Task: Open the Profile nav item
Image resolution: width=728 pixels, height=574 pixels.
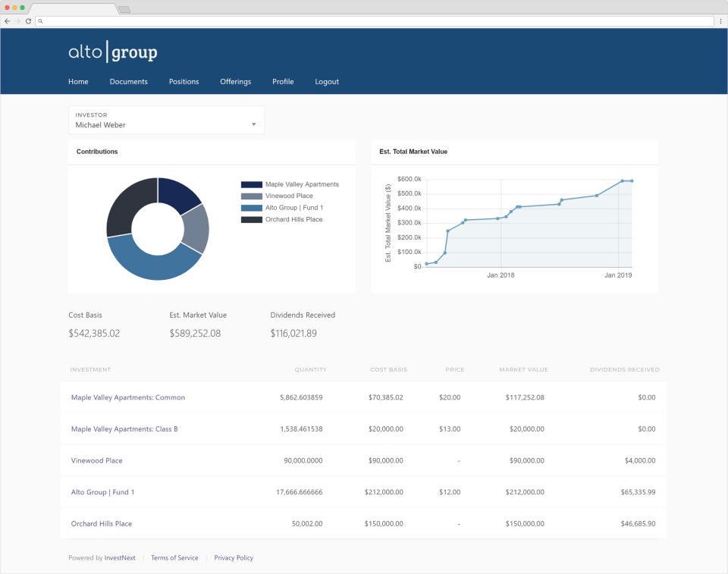Action: click(x=283, y=81)
